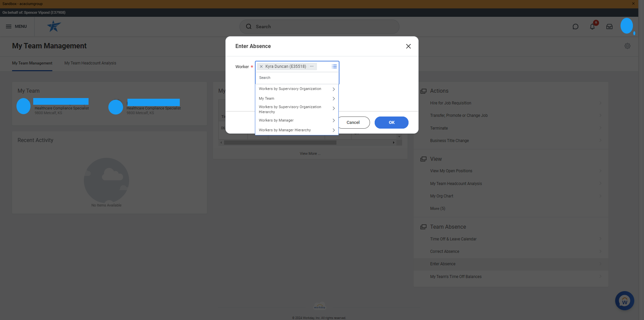Remove Kyra Duncan from Worker field

[x=261, y=66]
